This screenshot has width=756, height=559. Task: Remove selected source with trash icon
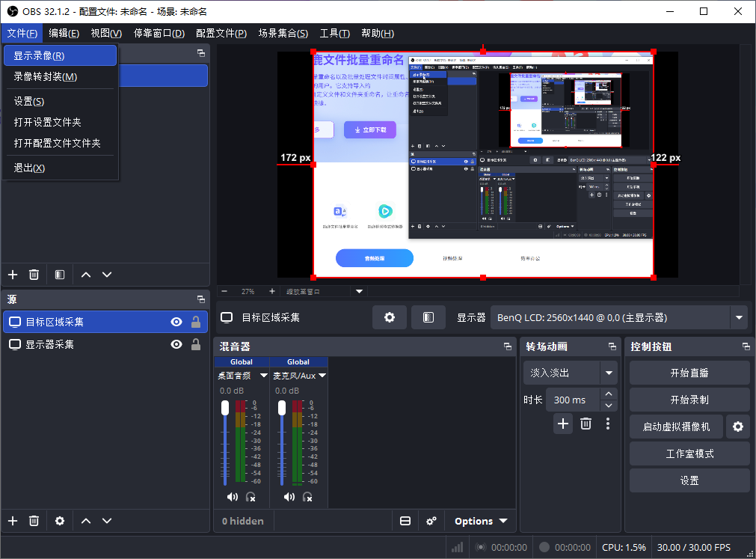(x=34, y=521)
